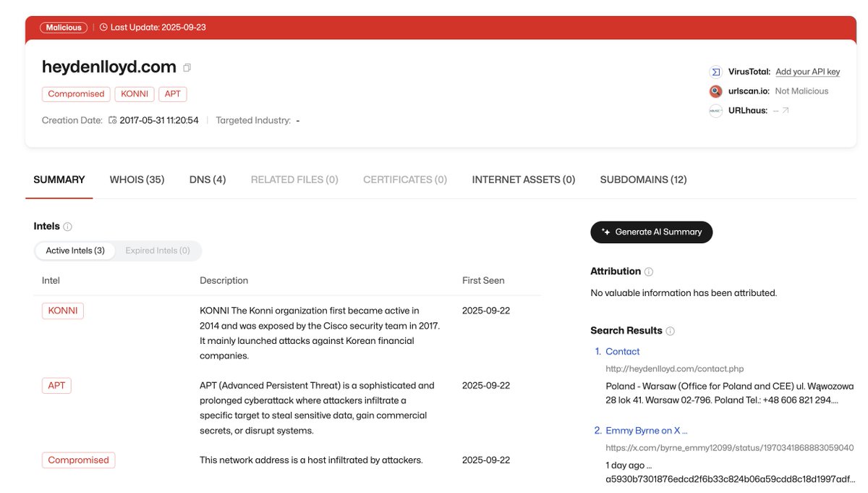
Task: Click the APT tag in Intels table
Action: (x=56, y=385)
